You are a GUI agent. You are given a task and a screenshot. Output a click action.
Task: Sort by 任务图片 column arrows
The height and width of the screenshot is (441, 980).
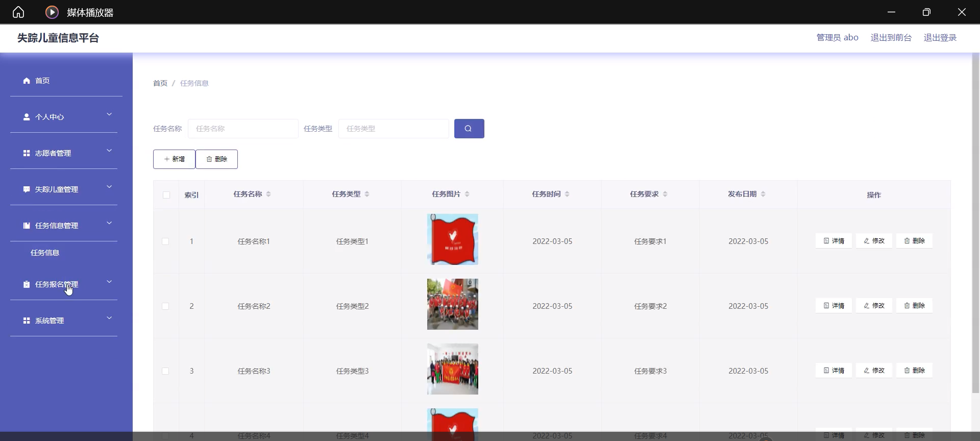[467, 194]
